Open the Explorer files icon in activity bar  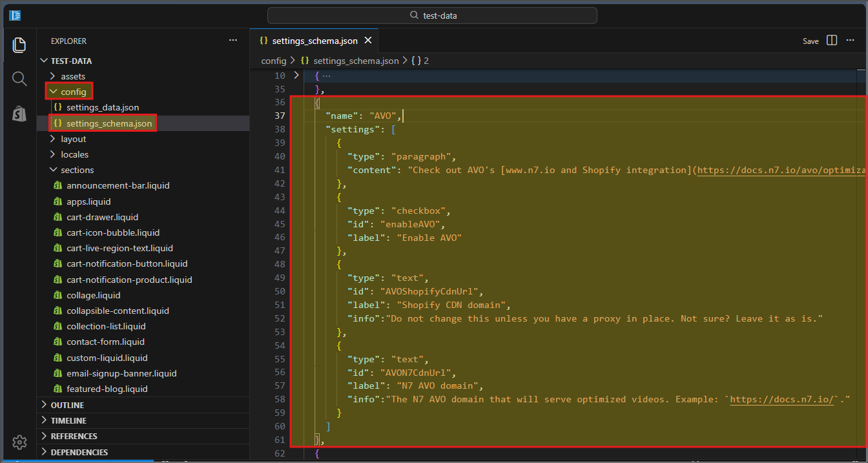click(19, 45)
